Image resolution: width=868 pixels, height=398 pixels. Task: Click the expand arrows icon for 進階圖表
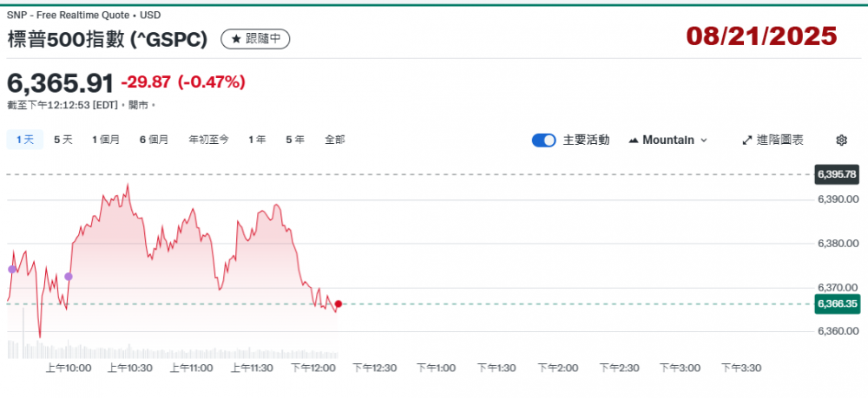point(747,140)
